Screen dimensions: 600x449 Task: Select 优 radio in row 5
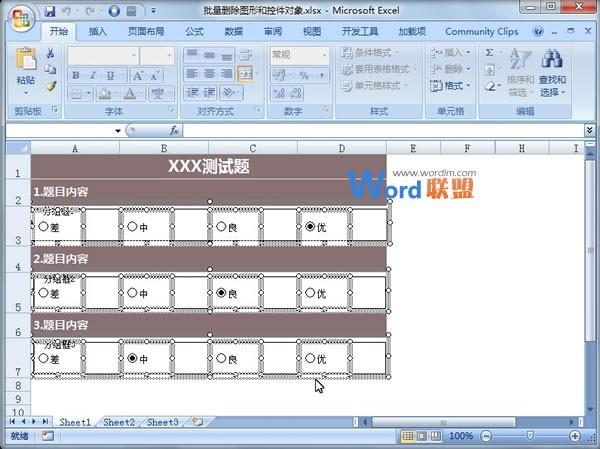pos(310,293)
